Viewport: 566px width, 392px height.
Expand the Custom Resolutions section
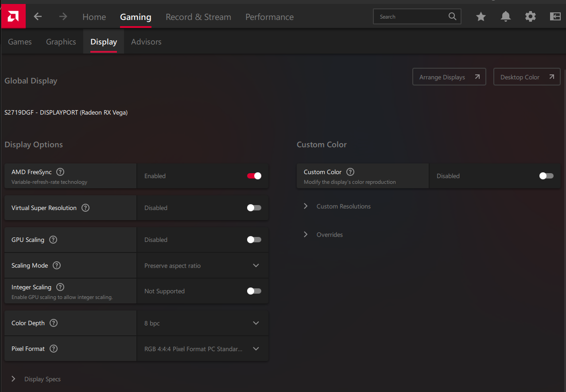click(x=337, y=206)
